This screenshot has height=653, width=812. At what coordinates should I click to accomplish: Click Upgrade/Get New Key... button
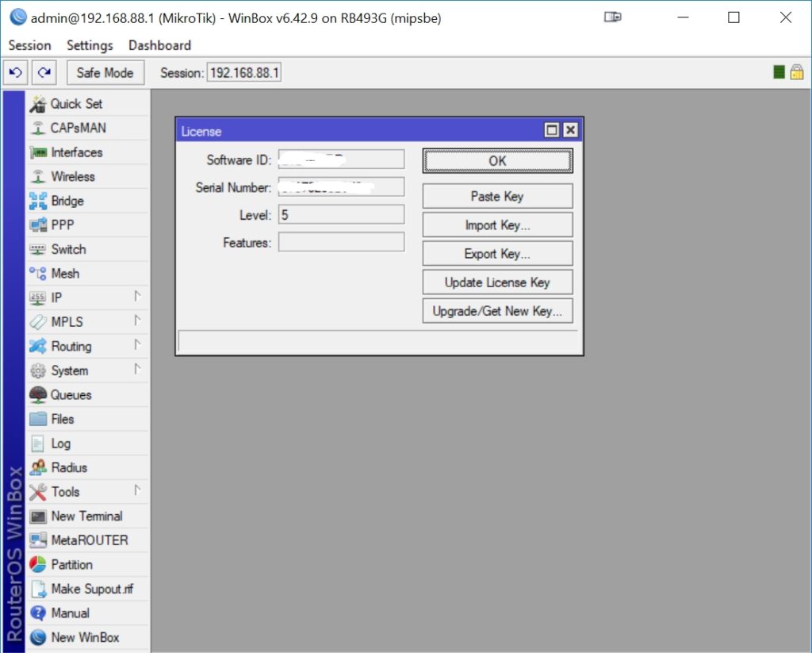498,311
